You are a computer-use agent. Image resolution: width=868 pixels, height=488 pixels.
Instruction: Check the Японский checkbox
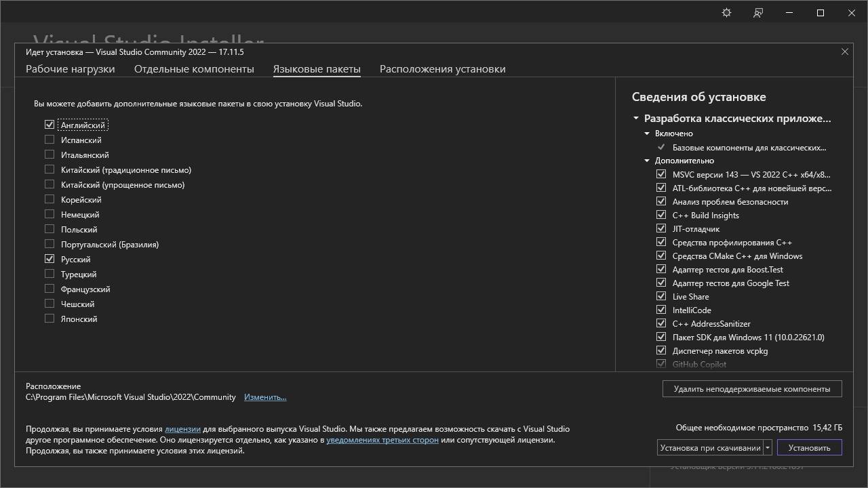(x=50, y=319)
